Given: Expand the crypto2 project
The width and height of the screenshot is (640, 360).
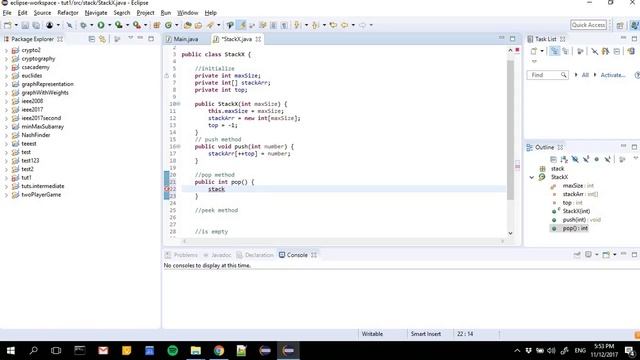Looking at the screenshot, I should click(6, 50).
